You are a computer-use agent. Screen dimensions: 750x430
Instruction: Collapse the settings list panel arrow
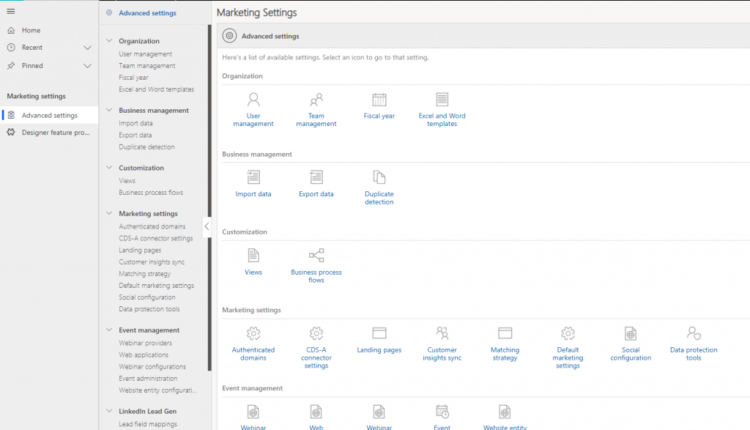pyautogui.click(x=207, y=227)
